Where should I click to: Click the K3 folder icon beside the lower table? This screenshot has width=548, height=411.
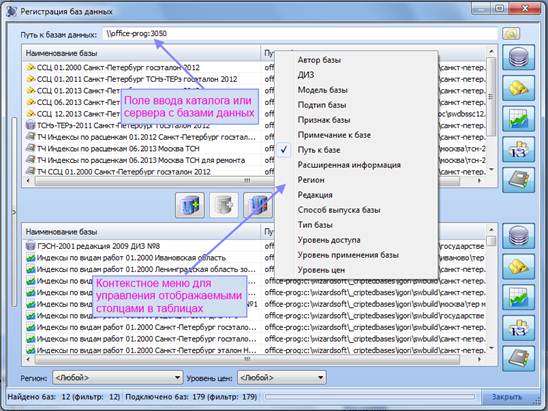(x=519, y=328)
